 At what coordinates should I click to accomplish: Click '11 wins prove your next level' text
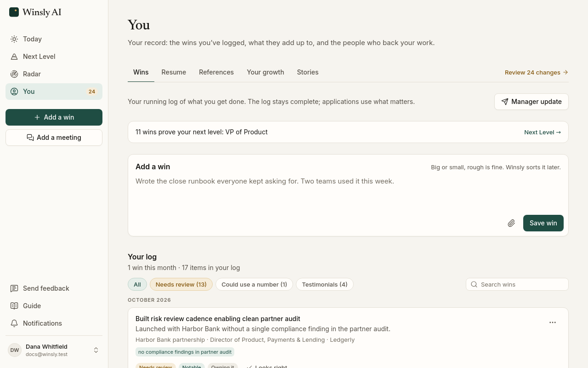(x=202, y=132)
